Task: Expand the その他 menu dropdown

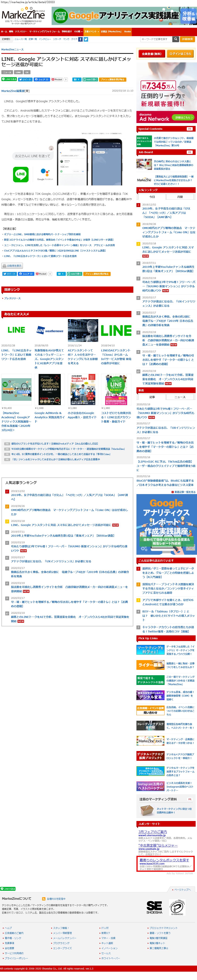Action: tap(78, 31)
